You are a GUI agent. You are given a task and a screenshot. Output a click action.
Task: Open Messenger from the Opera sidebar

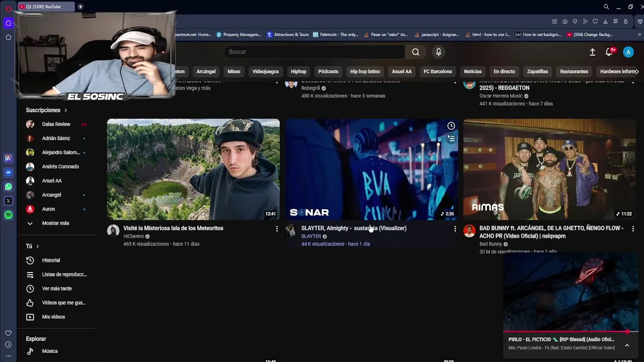tap(8, 172)
